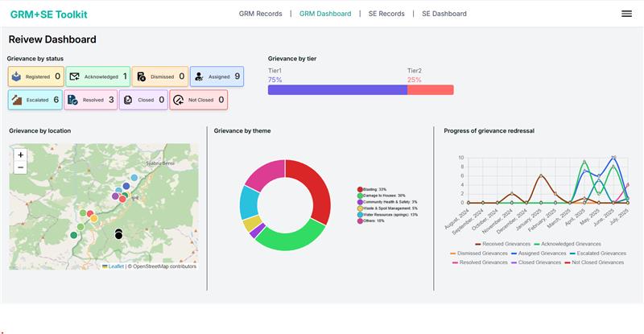644x334 pixels.
Task: Click the black marker on the map
Action: point(118,233)
